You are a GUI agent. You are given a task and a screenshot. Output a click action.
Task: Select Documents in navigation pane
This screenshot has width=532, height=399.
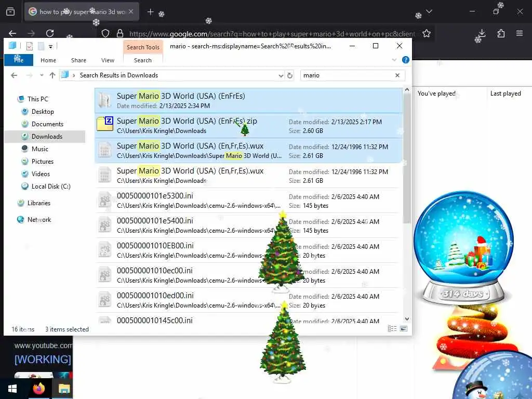coord(47,124)
